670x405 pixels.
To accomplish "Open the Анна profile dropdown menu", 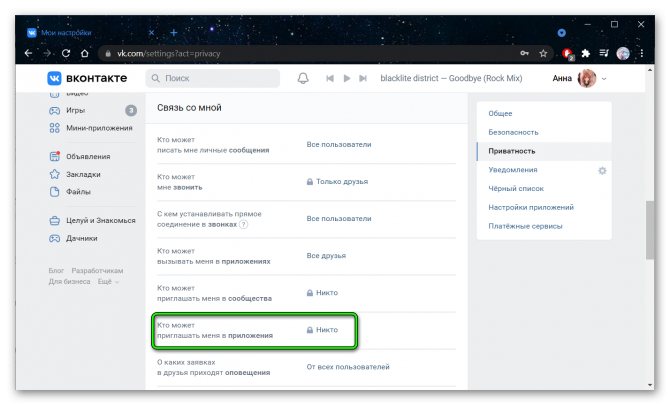I will click(x=580, y=78).
